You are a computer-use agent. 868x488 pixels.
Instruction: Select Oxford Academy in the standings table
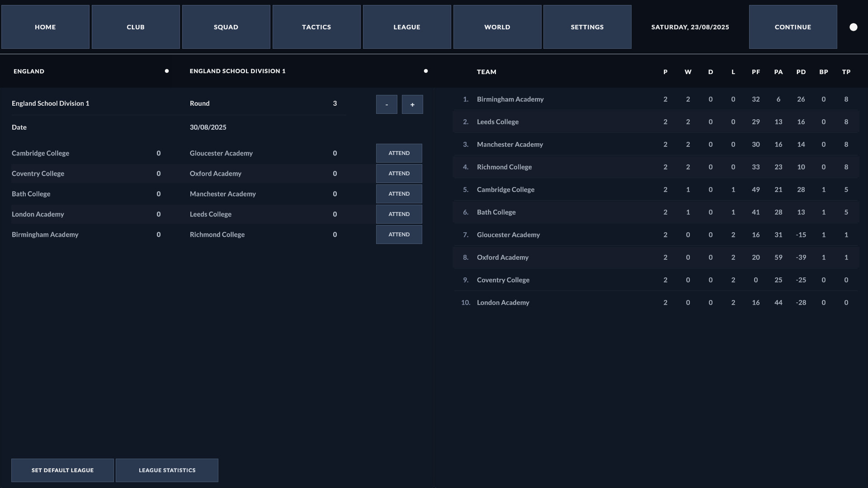pyautogui.click(x=656, y=257)
